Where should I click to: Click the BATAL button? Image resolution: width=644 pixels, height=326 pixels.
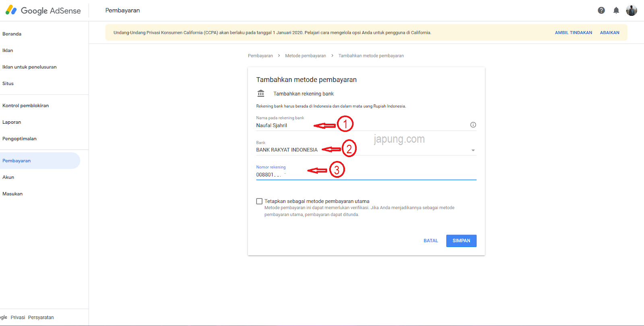click(431, 241)
